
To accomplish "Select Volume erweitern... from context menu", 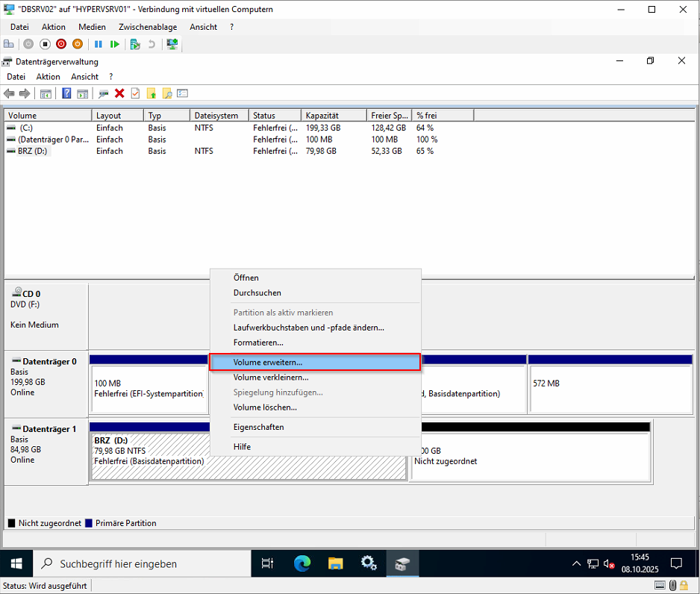I will click(x=268, y=362).
